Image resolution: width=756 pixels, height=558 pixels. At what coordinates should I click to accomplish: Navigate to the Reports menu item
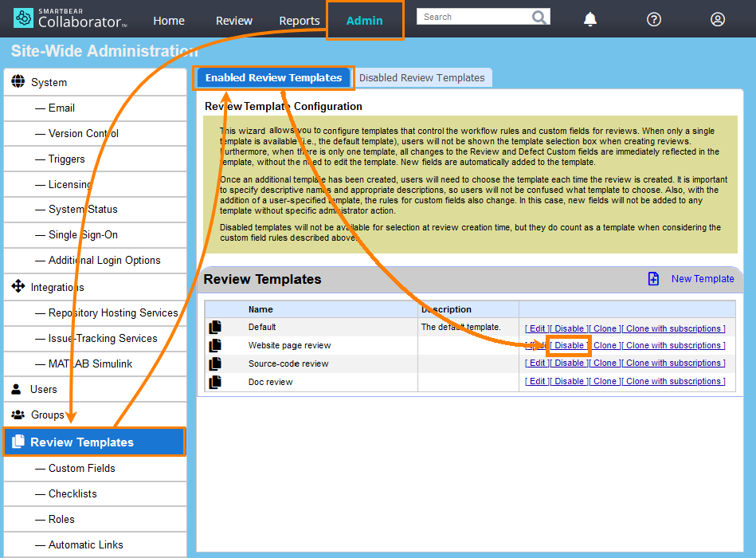coord(299,21)
